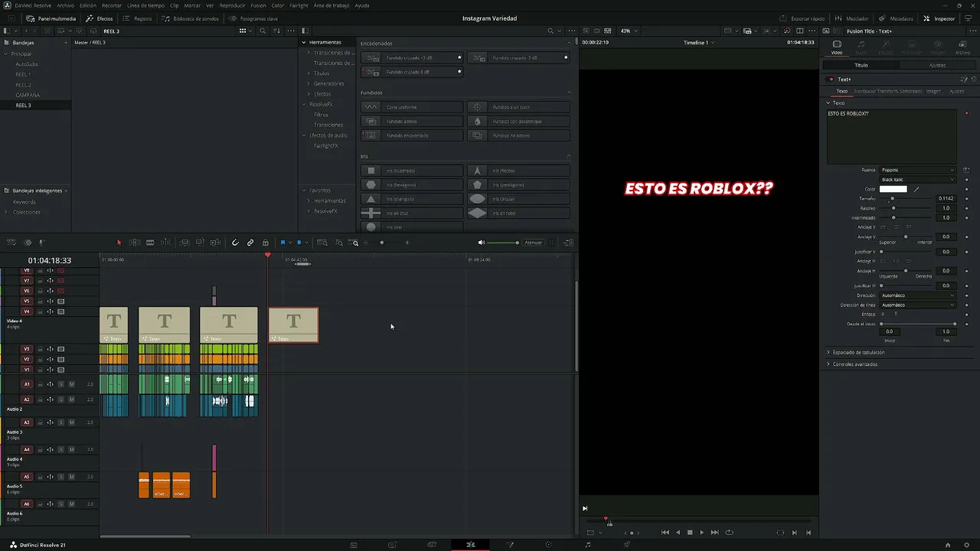Open the viewer zoom 43% dropdown
This screenshot has width=980, height=551.
[x=628, y=31]
